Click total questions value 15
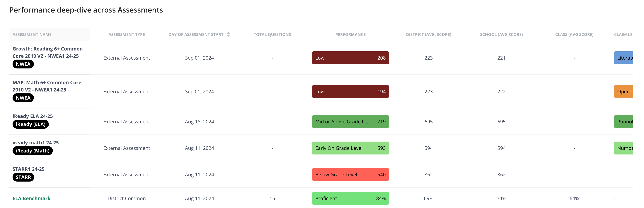Viewport: 644px width, 208px height. (x=272, y=198)
